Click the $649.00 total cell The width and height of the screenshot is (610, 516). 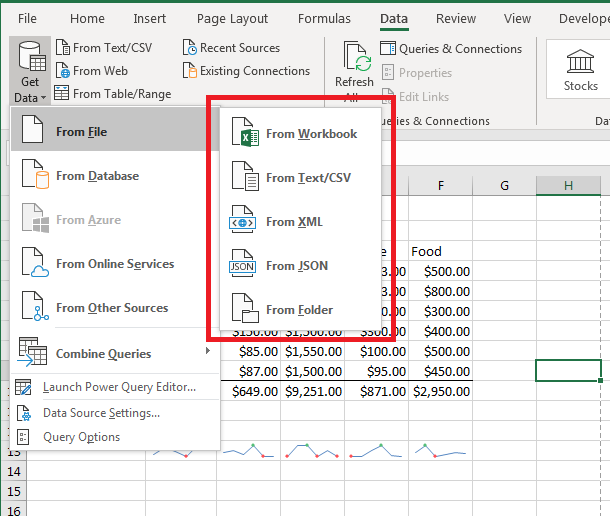coord(249,391)
